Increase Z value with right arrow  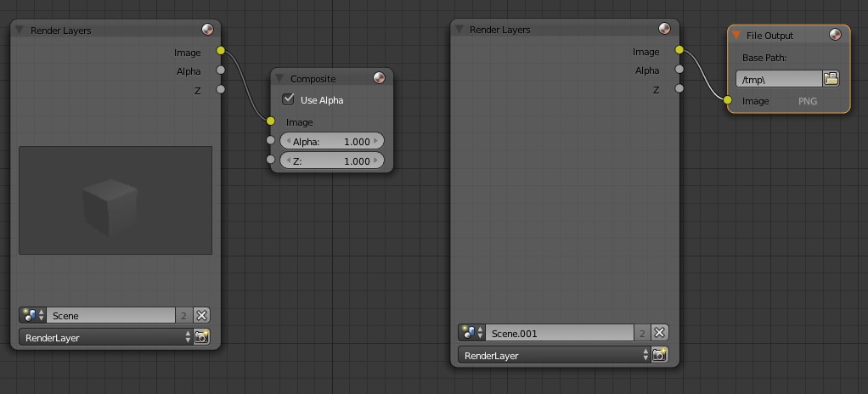pyautogui.click(x=376, y=160)
